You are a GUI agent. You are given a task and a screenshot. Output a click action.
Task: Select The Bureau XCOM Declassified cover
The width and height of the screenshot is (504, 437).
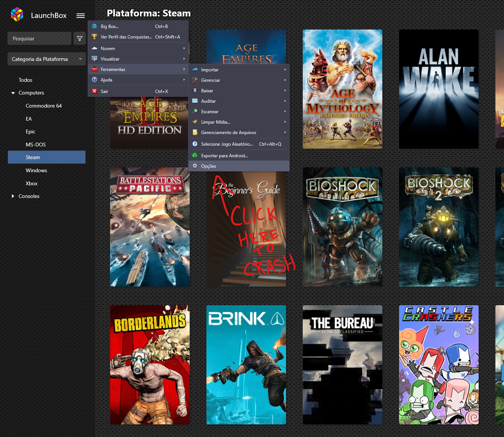point(342,365)
